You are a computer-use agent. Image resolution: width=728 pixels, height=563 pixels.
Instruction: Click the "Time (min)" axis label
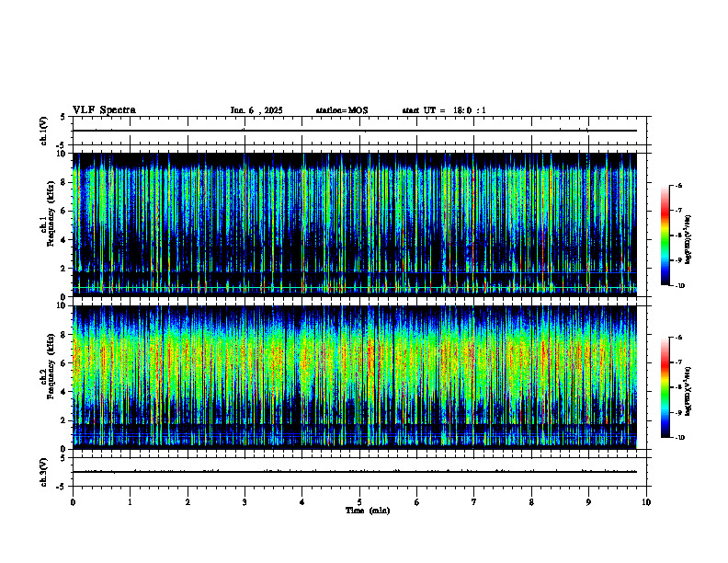click(x=368, y=511)
